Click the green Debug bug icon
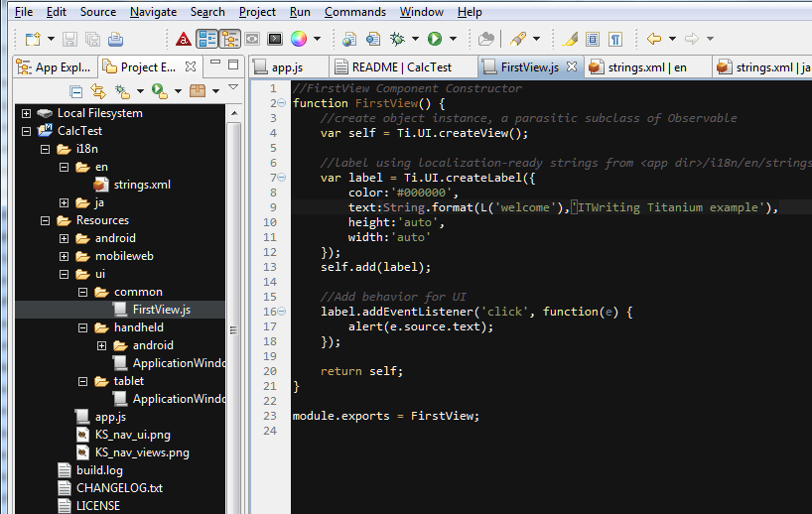Viewport: 812px width, 514px height. [x=398, y=39]
